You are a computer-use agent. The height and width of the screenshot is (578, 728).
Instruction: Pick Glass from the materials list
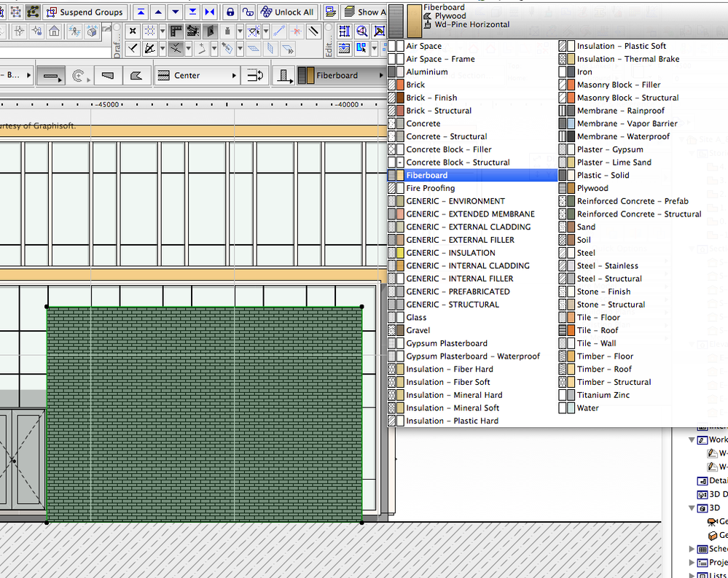click(x=416, y=318)
